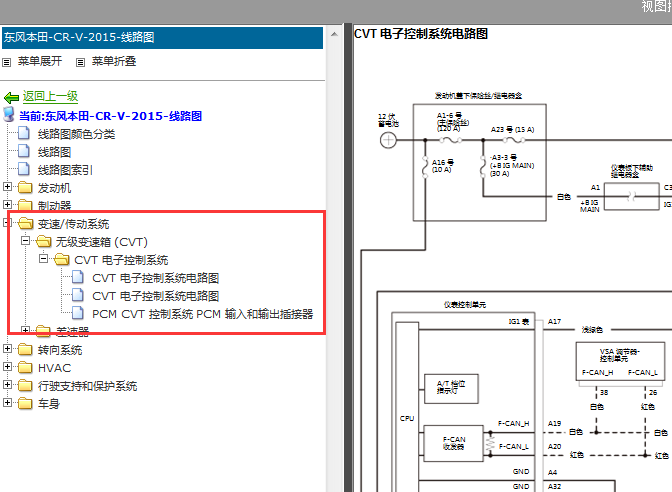
Task: Click document icon for 线路图颜色分类
Action: [x=24, y=133]
